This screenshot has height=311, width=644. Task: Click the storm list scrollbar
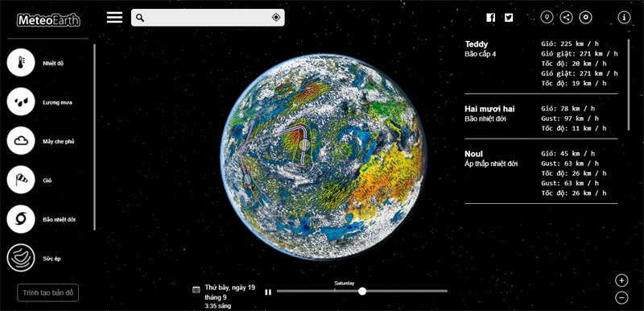[x=629, y=85]
